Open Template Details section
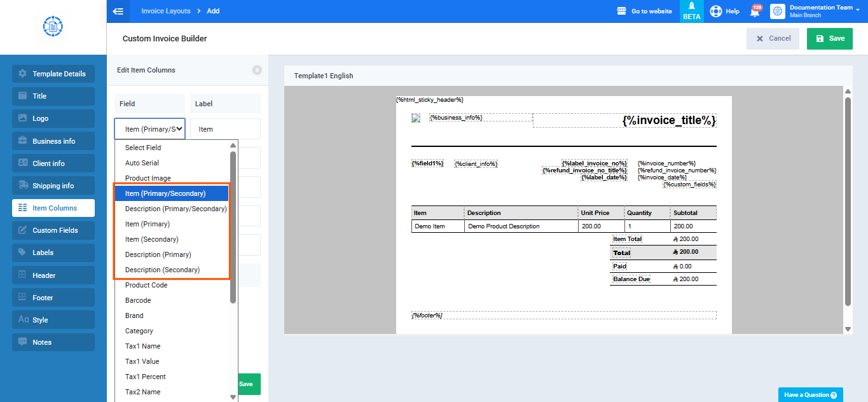868x402 pixels. coord(53,74)
